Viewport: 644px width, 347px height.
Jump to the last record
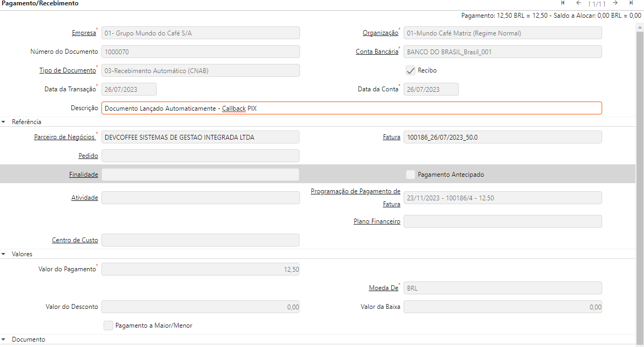click(631, 3)
